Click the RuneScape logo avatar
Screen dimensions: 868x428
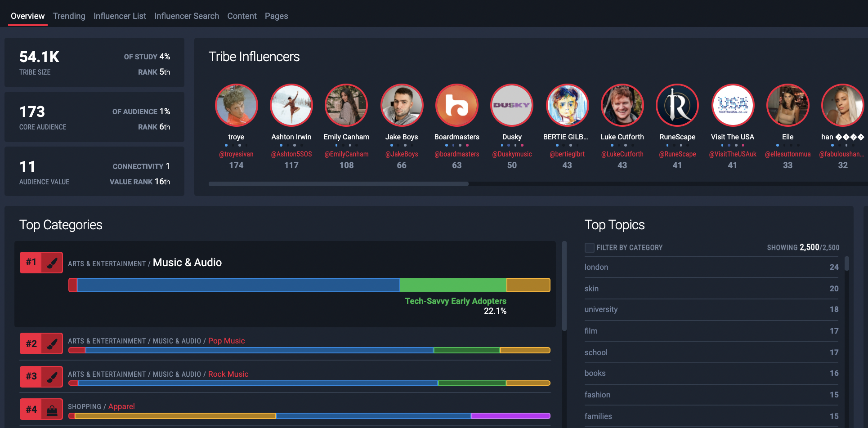click(677, 105)
